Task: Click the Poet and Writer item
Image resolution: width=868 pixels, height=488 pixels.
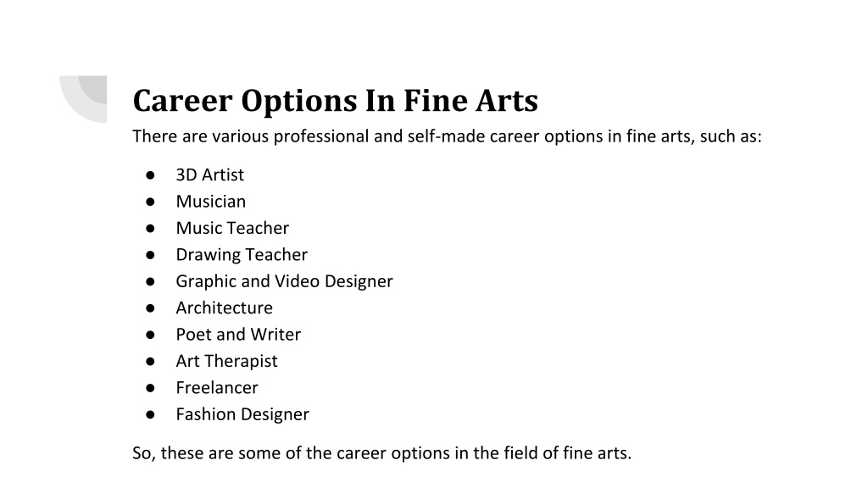Action: pyautogui.click(x=238, y=334)
